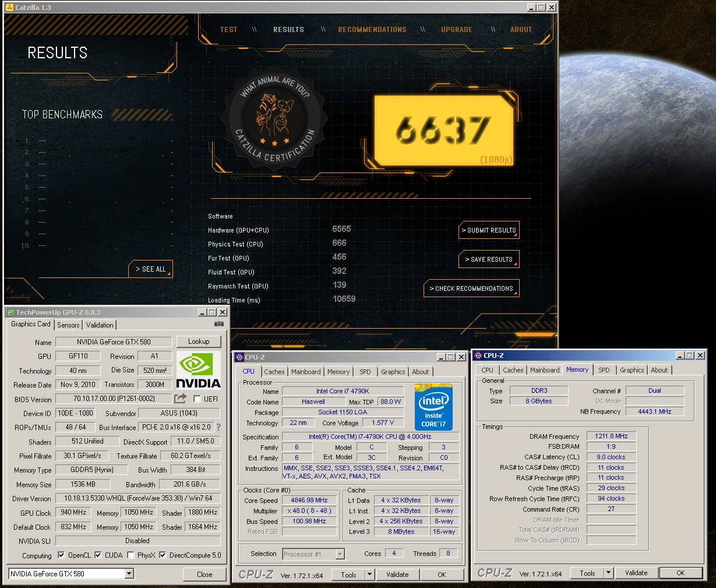Click the DRAM Frequency 1211.8 MHz value
Screen dimensions: 716x588
[611, 436]
